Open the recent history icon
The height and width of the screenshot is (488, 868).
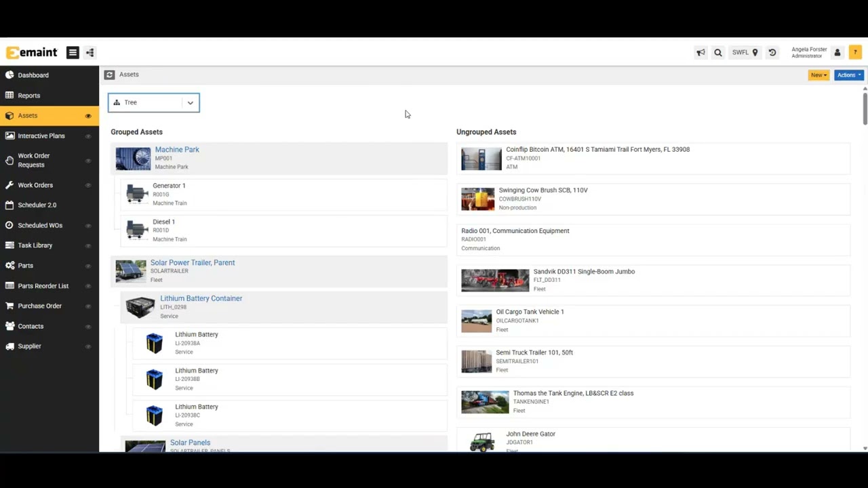(772, 53)
